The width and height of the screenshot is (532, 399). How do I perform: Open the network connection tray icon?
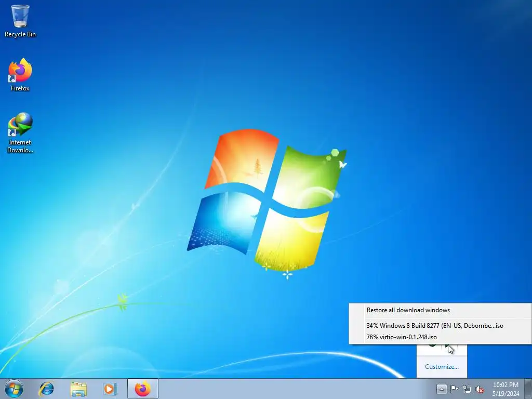(x=467, y=389)
